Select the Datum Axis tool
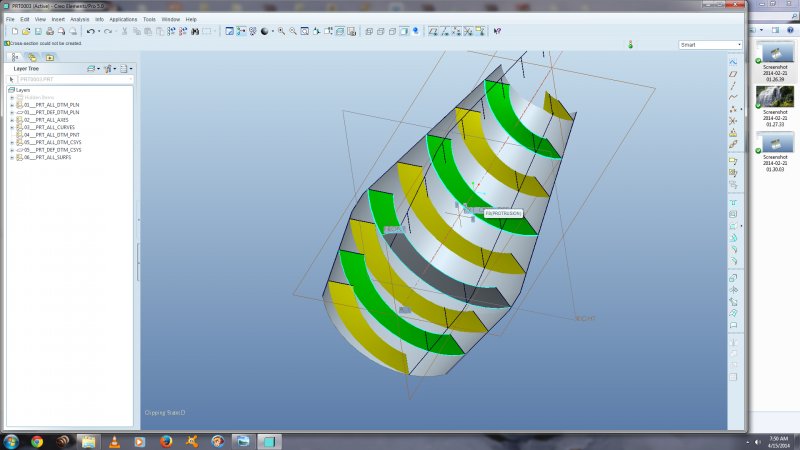 point(733,85)
